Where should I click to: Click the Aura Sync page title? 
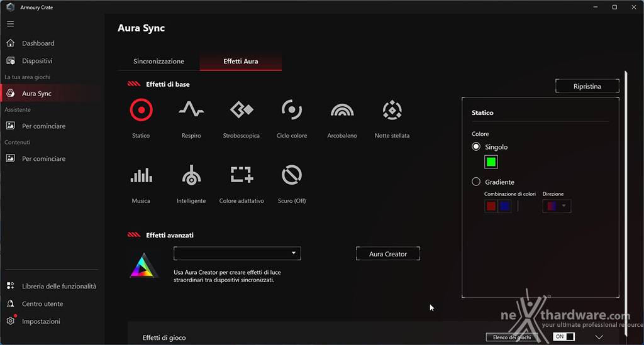pyautogui.click(x=142, y=28)
